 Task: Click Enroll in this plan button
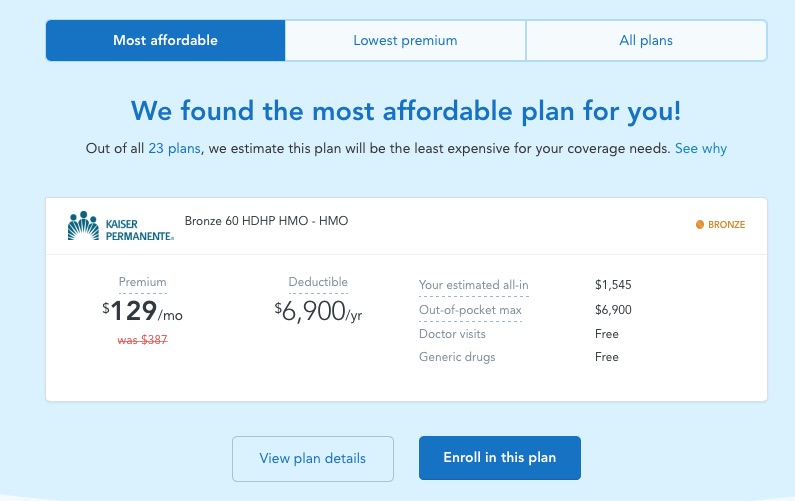click(499, 458)
